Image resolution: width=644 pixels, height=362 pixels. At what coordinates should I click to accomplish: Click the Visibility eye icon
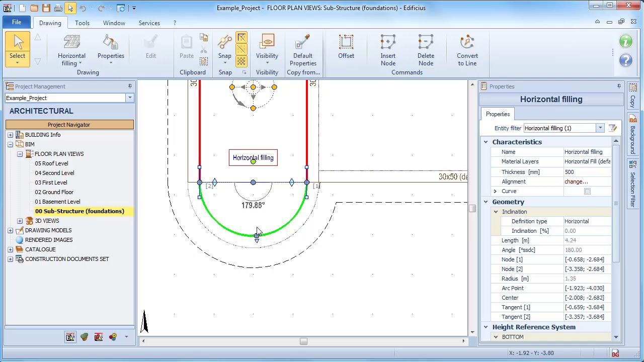pos(267,42)
